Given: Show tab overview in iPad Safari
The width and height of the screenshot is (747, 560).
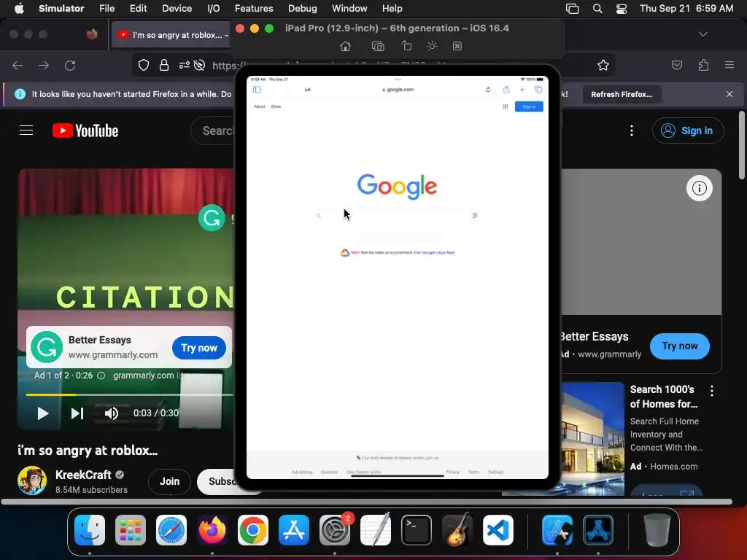Looking at the screenshot, I should pos(538,90).
